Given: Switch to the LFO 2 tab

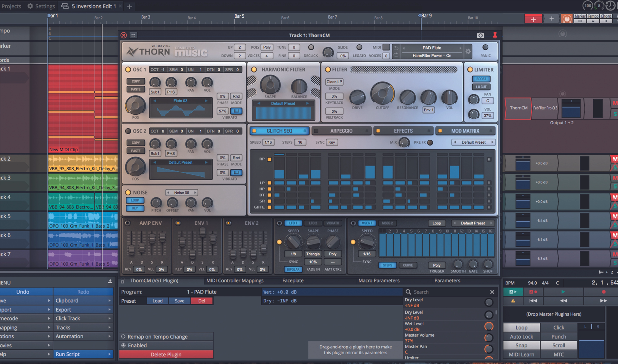Looking at the screenshot, I should (x=313, y=223).
